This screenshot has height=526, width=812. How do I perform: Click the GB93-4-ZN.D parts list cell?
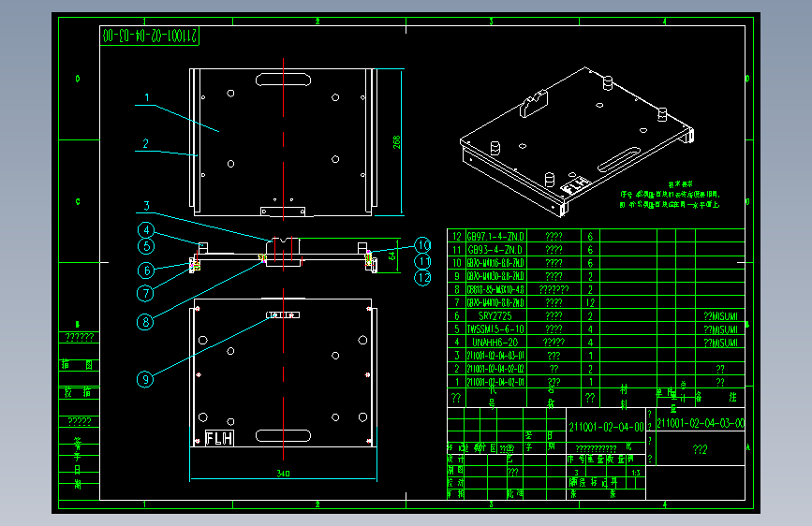pos(495,250)
